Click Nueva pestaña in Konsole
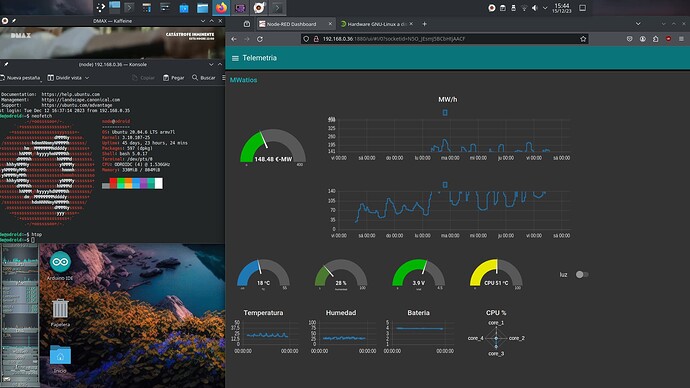Image resolution: width=690 pixels, height=388 pixels. click(x=20, y=77)
